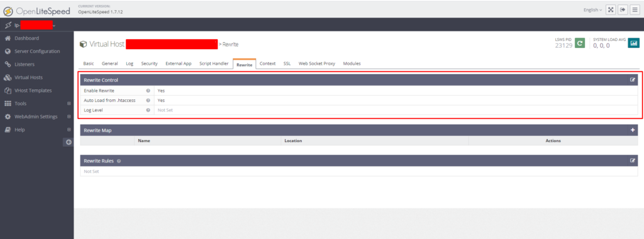Add a new Rewrite Map entry
Screen dimensions: 644x239
[633, 130]
